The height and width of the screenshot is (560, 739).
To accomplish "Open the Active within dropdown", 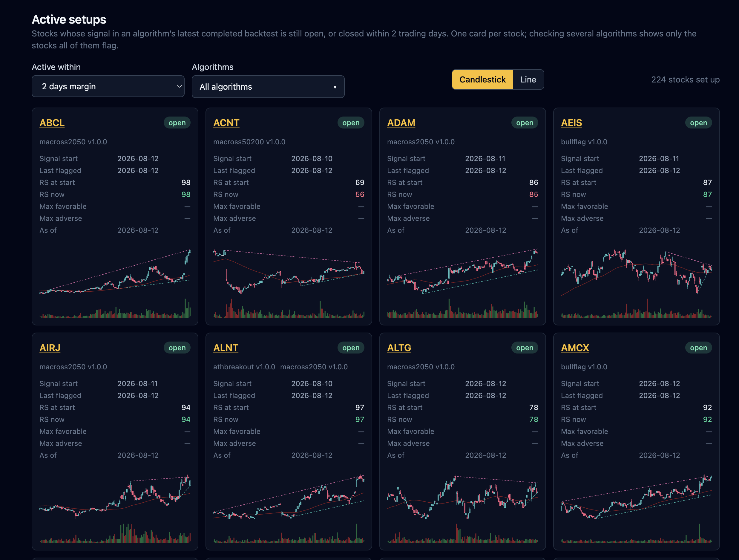I will click(108, 86).
